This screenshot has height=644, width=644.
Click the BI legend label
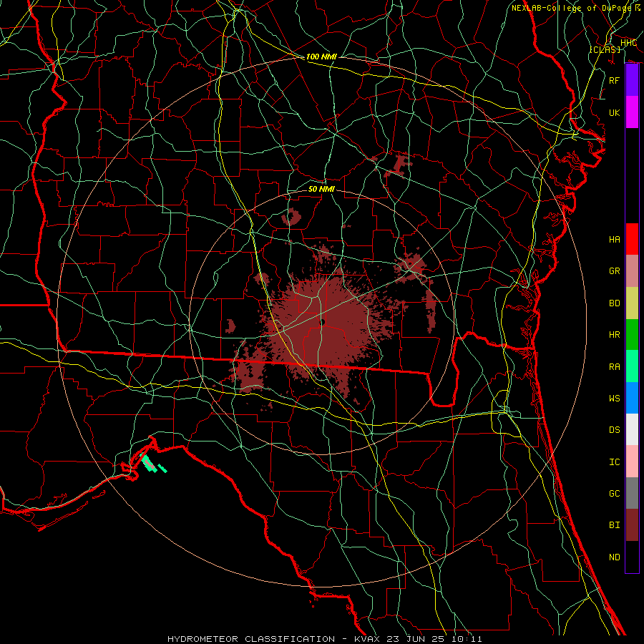615,525
